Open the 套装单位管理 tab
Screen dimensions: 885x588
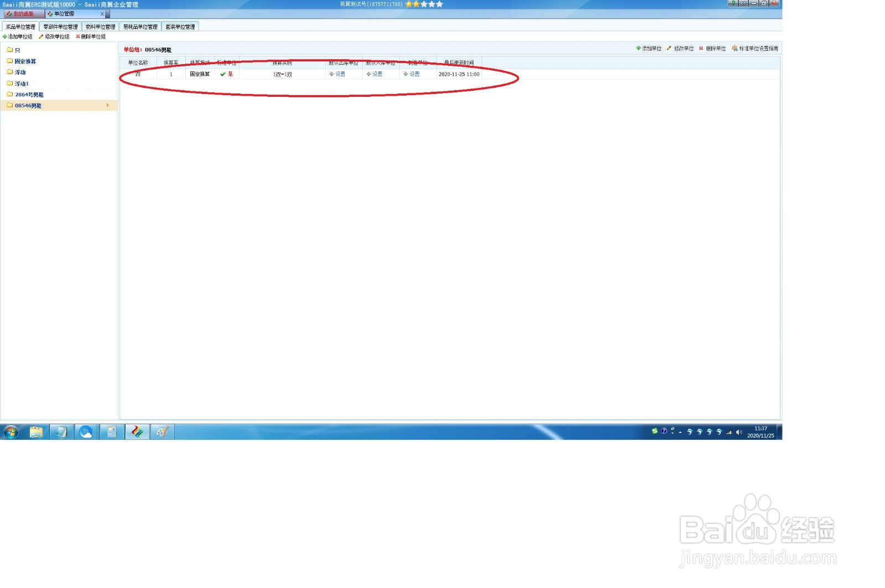180,27
